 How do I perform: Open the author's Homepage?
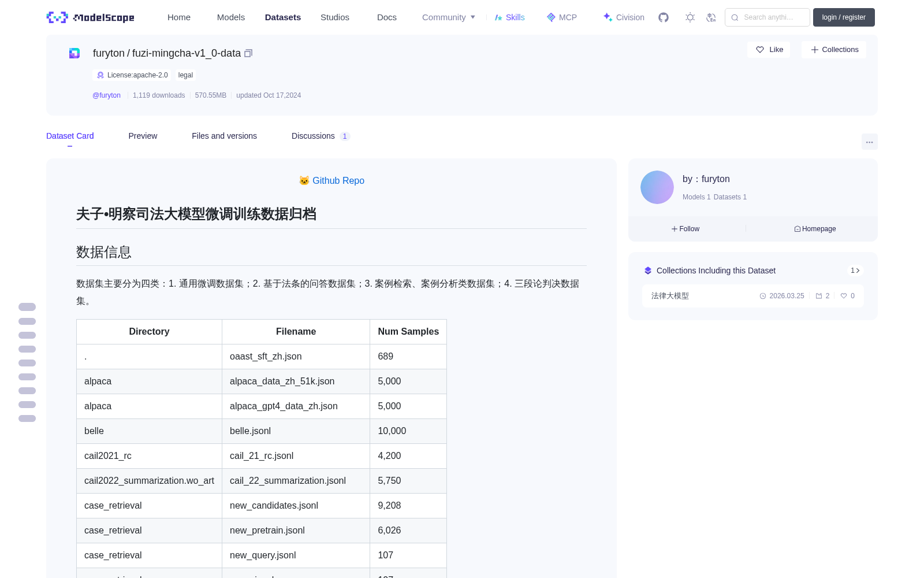coord(815,229)
